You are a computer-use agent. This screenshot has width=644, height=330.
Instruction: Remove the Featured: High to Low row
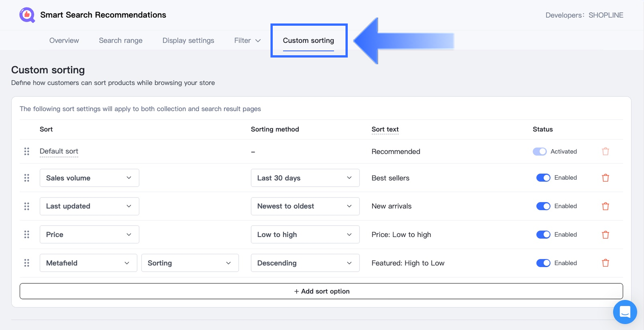click(605, 263)
